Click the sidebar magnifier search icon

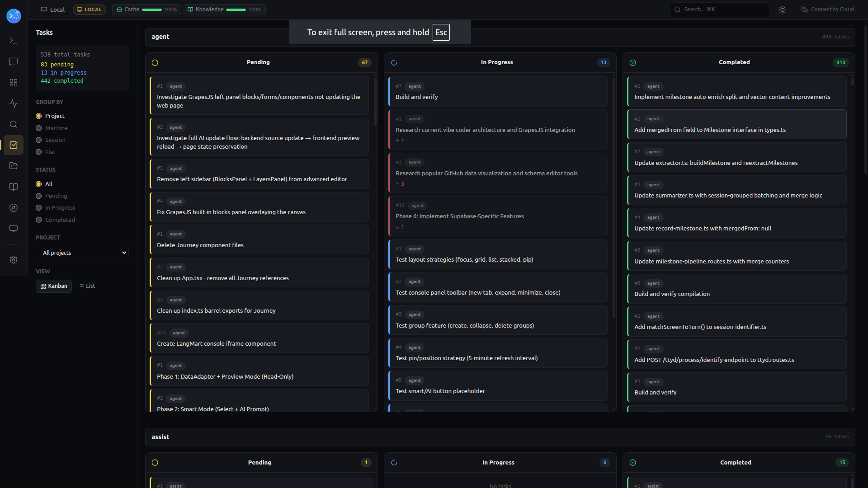click(14, 124)
